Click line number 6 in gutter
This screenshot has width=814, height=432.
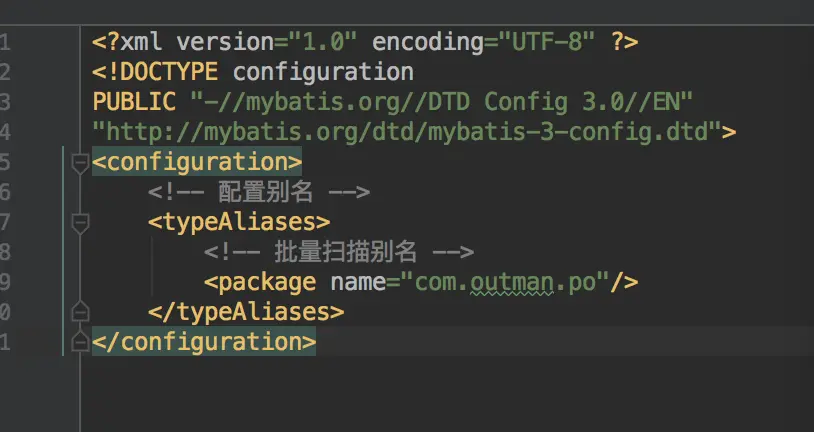point(6,192)
